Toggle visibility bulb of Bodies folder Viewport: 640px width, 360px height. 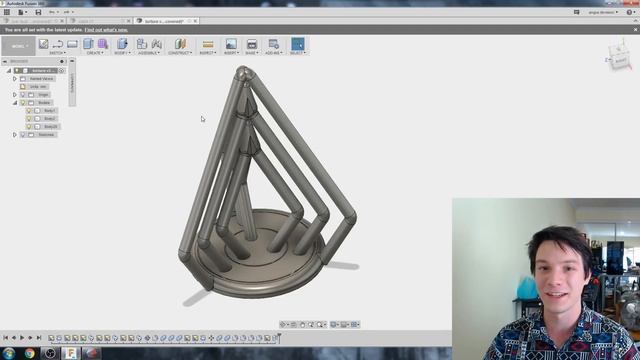[x=23, y=103]
